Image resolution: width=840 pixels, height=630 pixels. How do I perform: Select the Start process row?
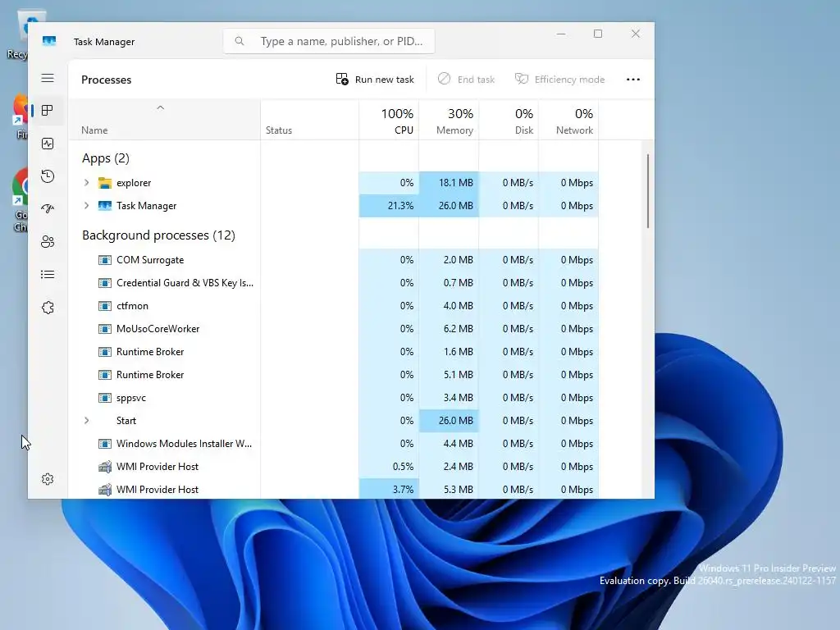[x=334, y=421]
